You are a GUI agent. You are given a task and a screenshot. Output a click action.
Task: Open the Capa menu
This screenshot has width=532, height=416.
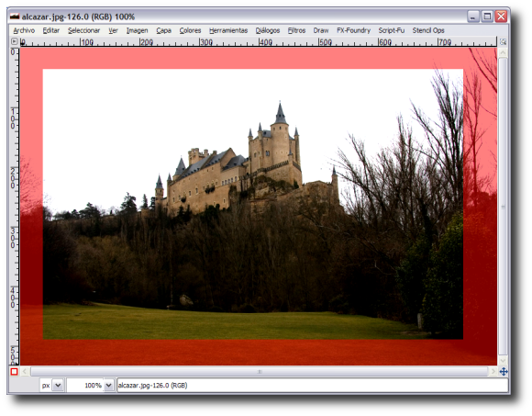pos(163,30)
